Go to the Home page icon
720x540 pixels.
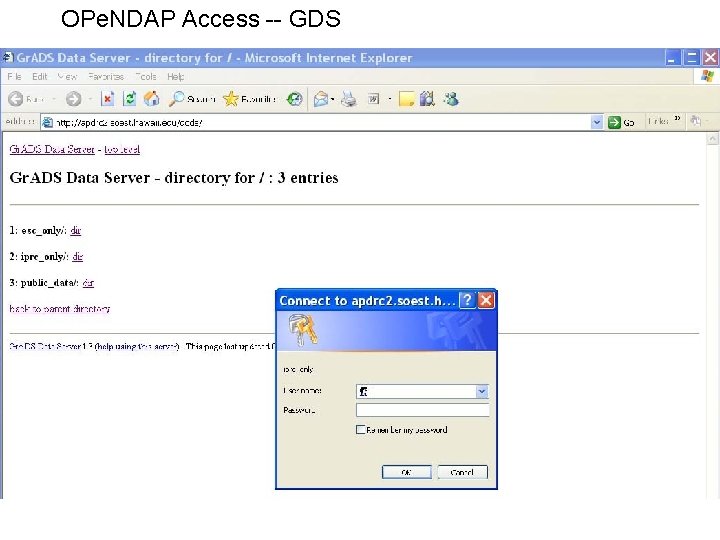coord(152,98)
